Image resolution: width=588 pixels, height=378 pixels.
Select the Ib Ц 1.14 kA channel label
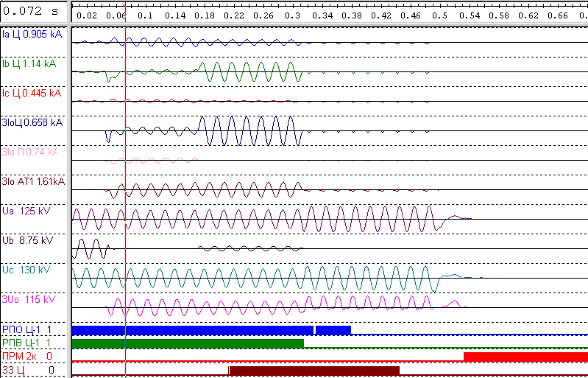(x=29, y=64)
